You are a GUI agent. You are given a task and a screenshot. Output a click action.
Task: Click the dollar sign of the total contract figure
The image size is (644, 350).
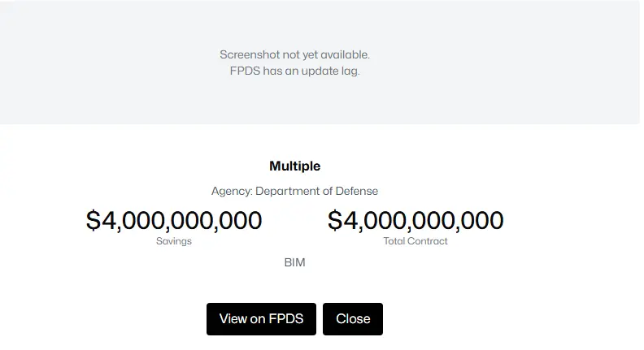[x=334, y=220]
